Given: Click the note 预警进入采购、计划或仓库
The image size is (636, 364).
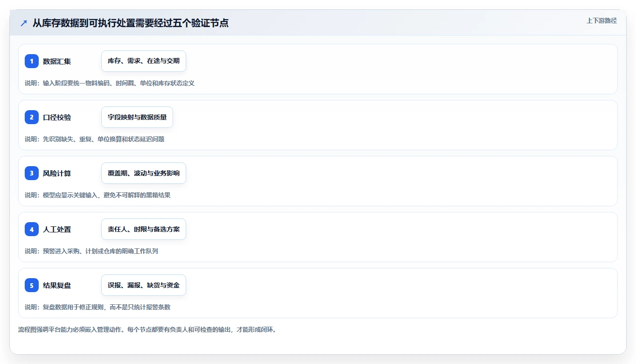Looking at the screenshot, I should (x=91, y=251).
